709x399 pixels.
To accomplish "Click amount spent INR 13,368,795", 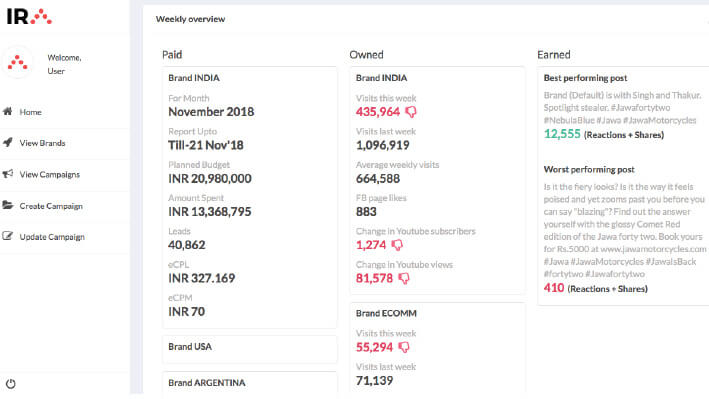I will tap(210, 212).
